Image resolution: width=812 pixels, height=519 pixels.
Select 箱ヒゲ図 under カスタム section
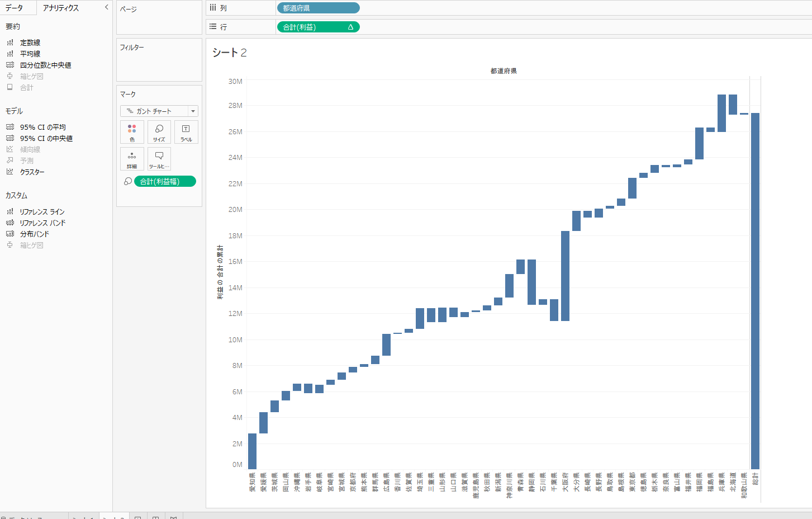tap(31, 245)
